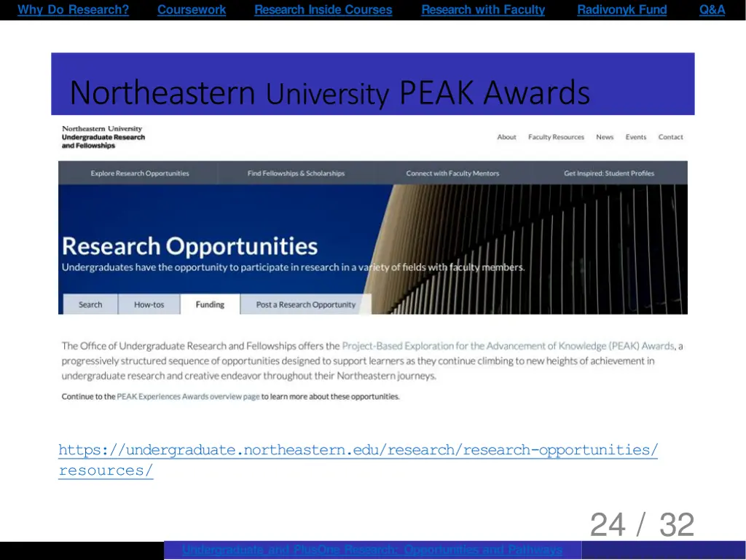Go to Research Inside Courses section
746x560 pixels.
point(323,9)
